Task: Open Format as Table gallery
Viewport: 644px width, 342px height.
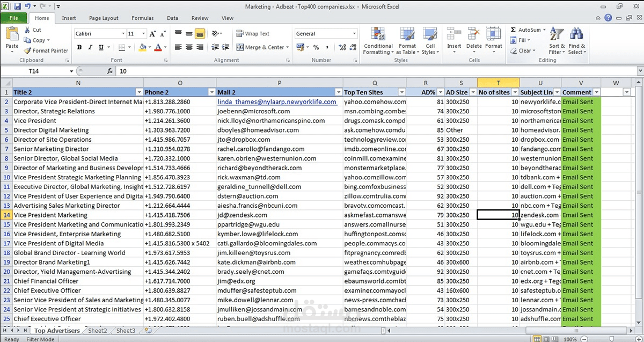Action: pos(407,41)
